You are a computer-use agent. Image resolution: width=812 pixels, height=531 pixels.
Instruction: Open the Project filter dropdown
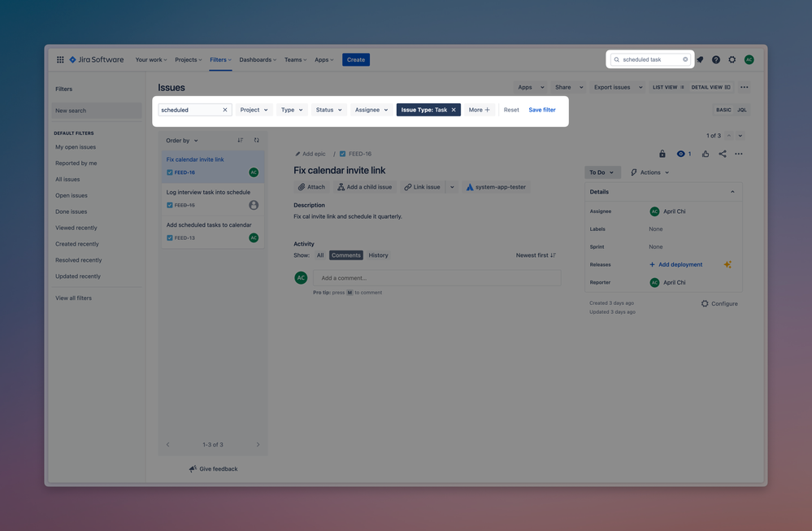[254, 110]
